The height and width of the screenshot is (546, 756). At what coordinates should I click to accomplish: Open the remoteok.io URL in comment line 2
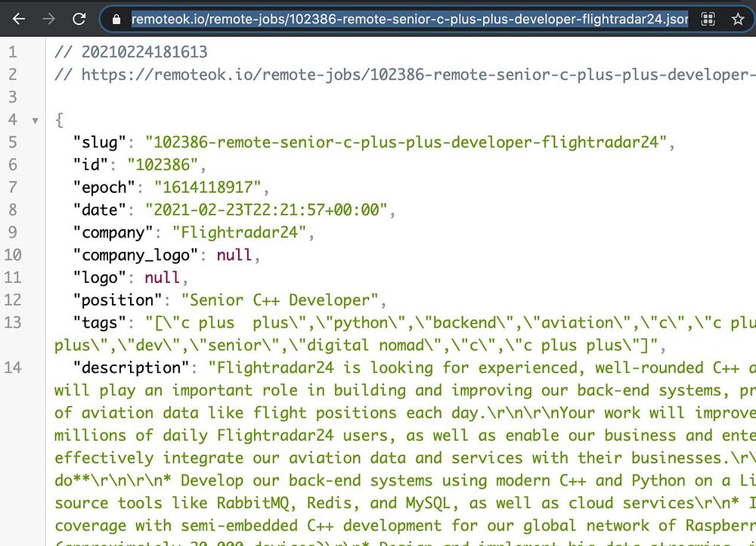(419, 75)
